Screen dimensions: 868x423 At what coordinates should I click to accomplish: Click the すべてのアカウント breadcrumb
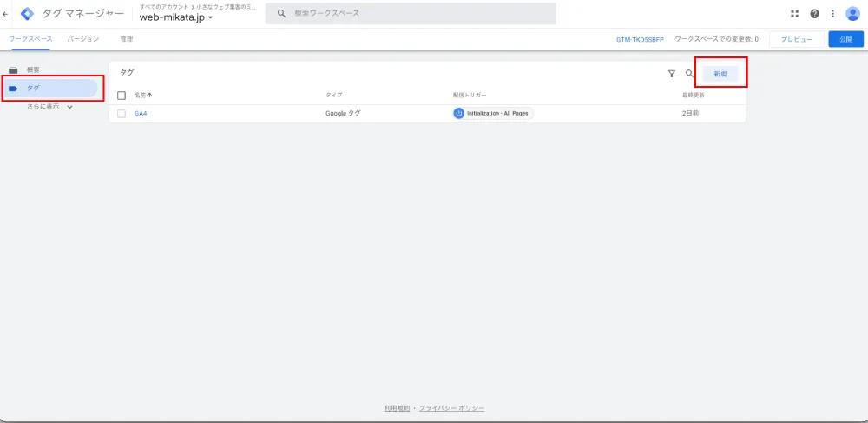pyautogui.click(x=164, y=7)
